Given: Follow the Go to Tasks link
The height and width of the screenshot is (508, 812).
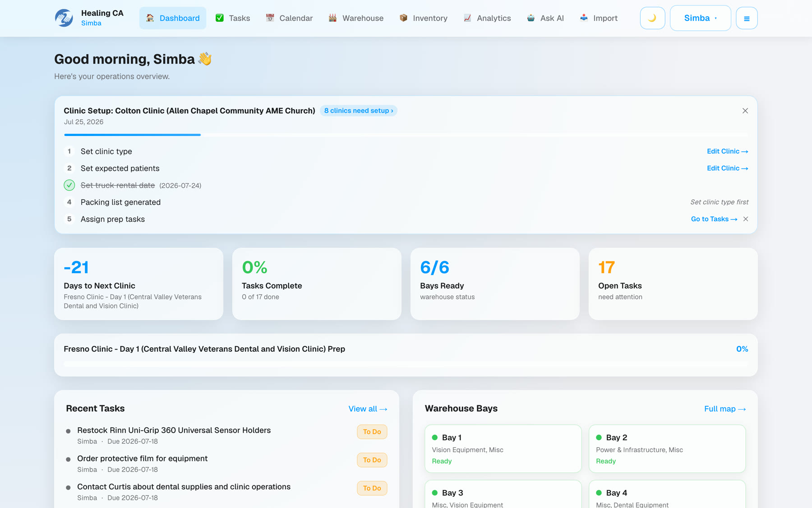Looking at the screenshot, I should coord(714,219).
